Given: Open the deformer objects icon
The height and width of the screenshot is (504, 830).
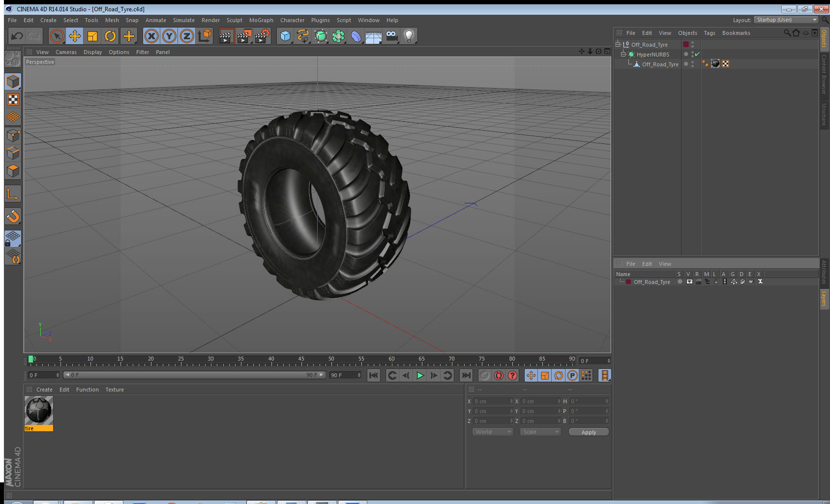Looking at the screenshot, I should tap(356, 36).
